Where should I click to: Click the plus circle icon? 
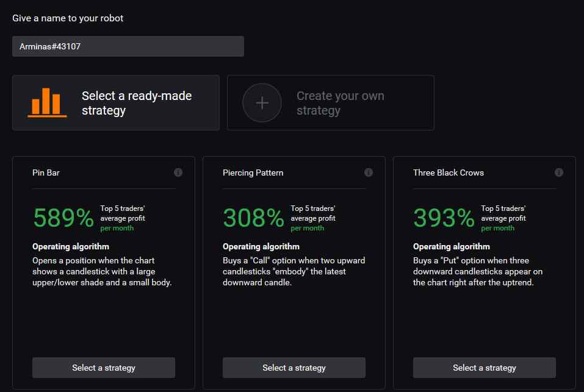[262, 102]
